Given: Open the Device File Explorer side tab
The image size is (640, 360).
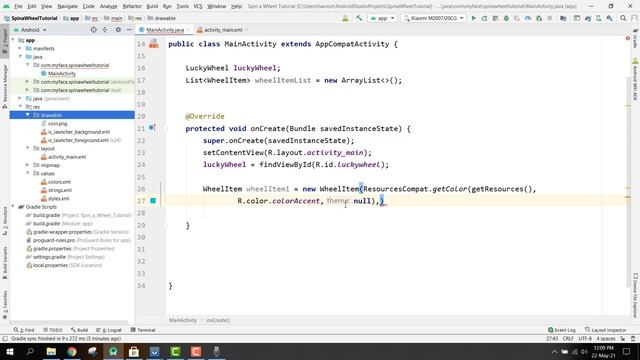Looking at the screenshot, I should click(x=636, y=295).
